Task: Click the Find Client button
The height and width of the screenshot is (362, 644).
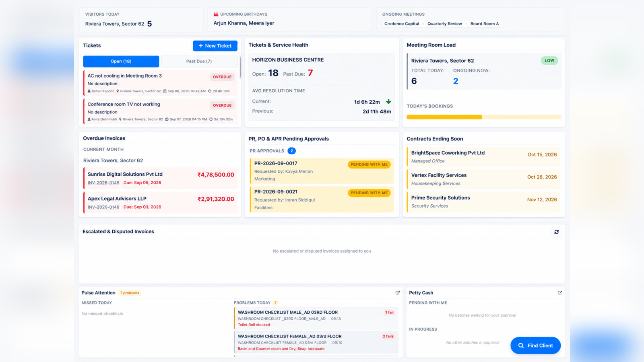Action: tap(535, 346)
